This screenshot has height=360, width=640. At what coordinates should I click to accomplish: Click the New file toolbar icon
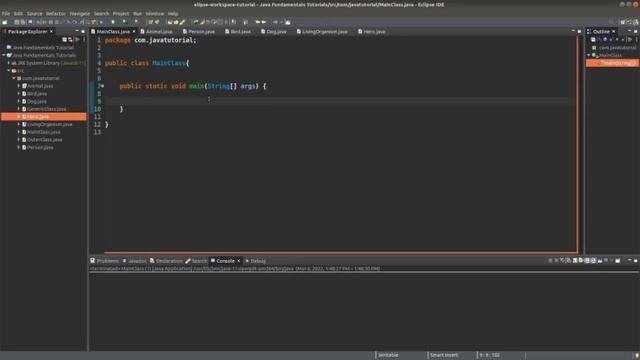point(4,22)
